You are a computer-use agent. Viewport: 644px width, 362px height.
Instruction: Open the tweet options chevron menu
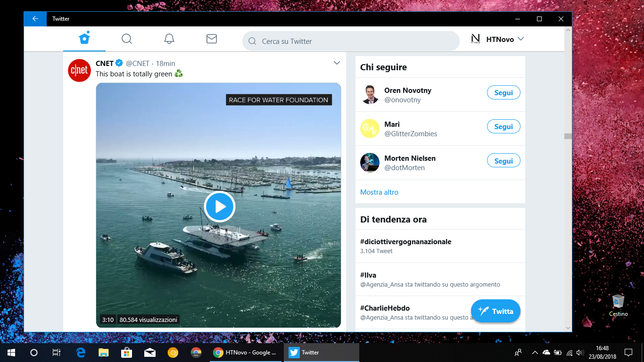click(337, 63)
